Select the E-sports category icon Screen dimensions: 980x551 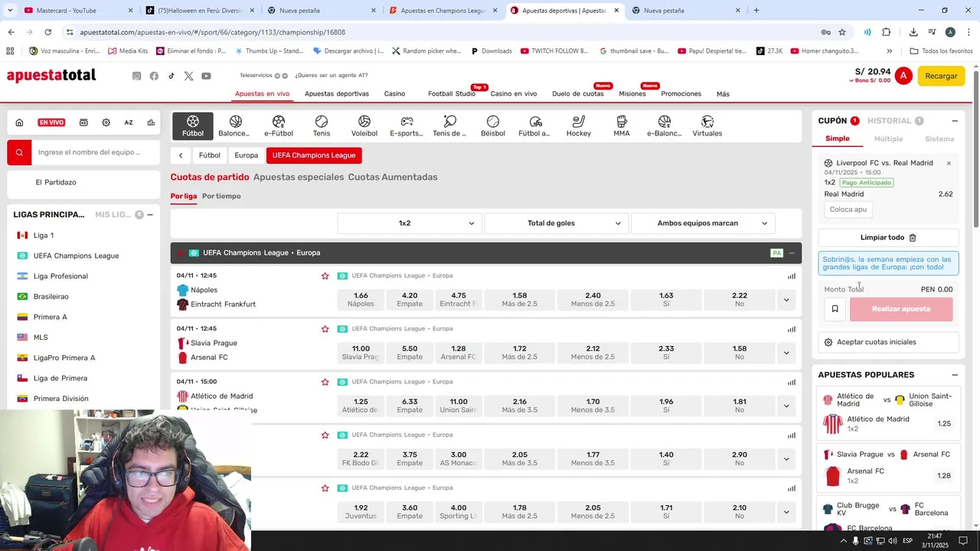[407, 126]
